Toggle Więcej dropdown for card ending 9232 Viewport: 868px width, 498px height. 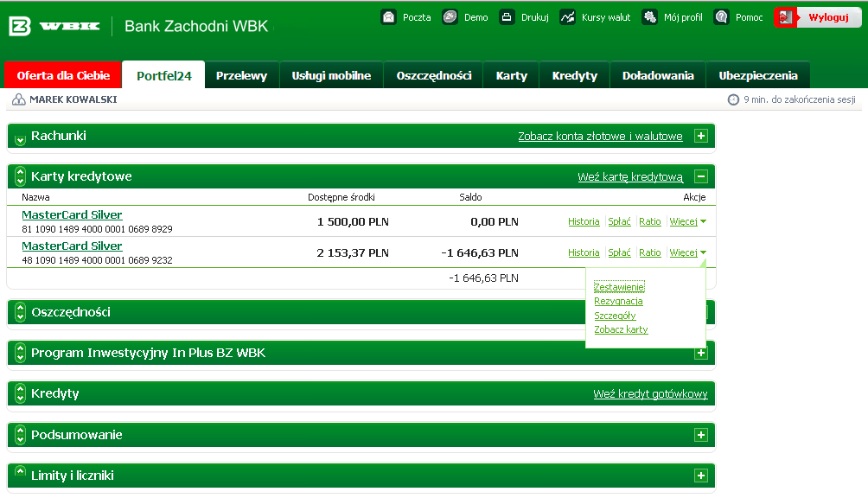687,252
